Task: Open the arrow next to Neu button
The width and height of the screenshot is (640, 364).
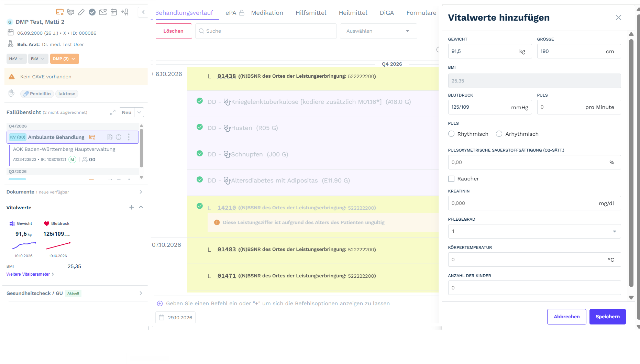Action: (139, 112)
